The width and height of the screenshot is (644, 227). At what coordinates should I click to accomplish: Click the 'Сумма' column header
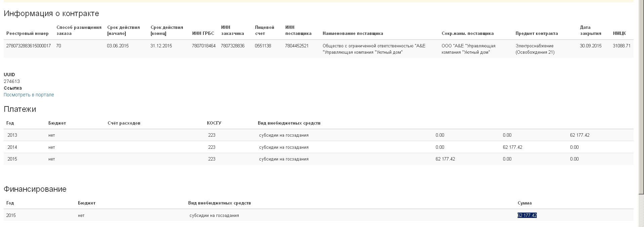tap(525, 203)
